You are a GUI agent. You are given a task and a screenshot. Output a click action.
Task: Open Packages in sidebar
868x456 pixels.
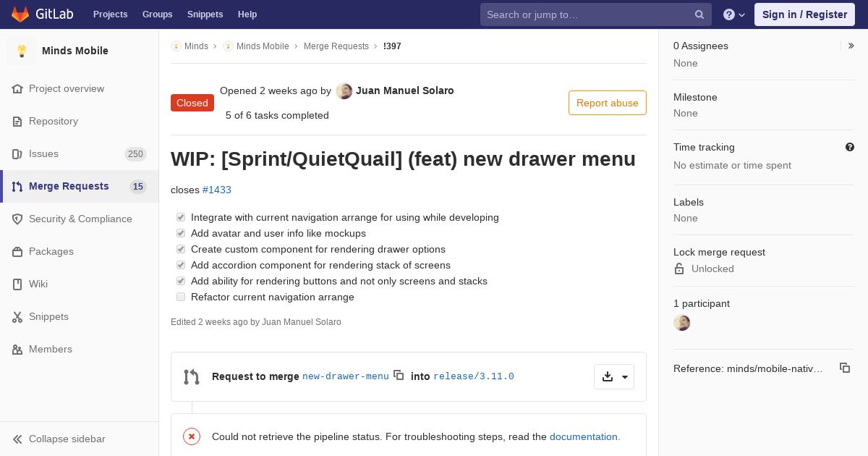[x=80, y=251]
